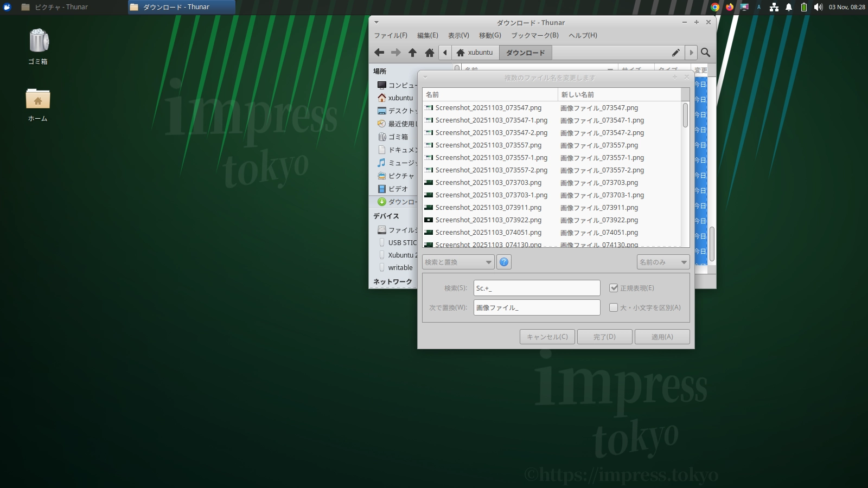Screen dimensions: 868x488
Task: Click the Done button in rename dialog
Action: (605, 337)
